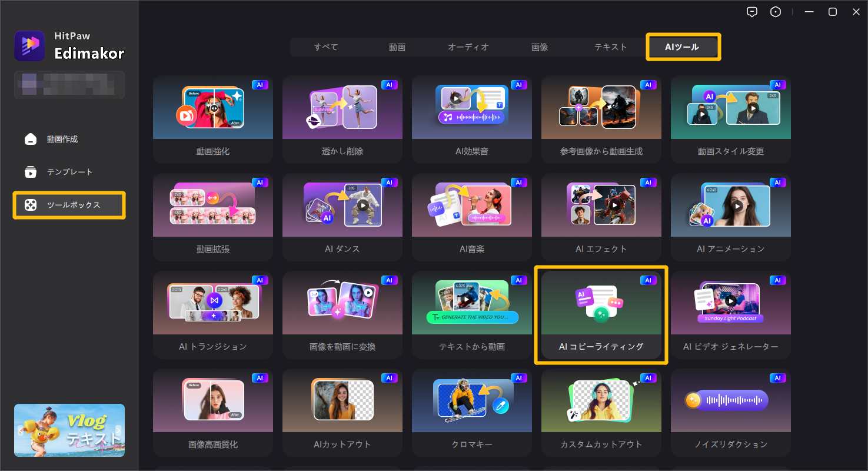Image resolution: width=868 pixels, height=471 pixels.
Task: Open the ノイズリダクション audio tool
Action: (730, 413)
